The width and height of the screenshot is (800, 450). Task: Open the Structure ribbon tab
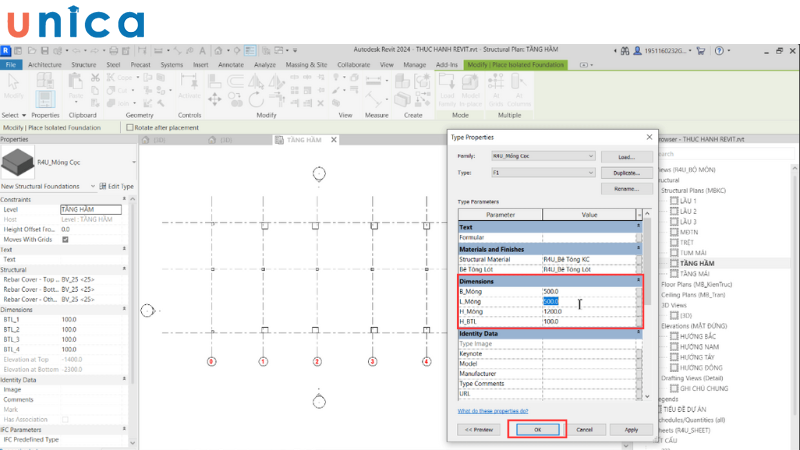(83, 65)
